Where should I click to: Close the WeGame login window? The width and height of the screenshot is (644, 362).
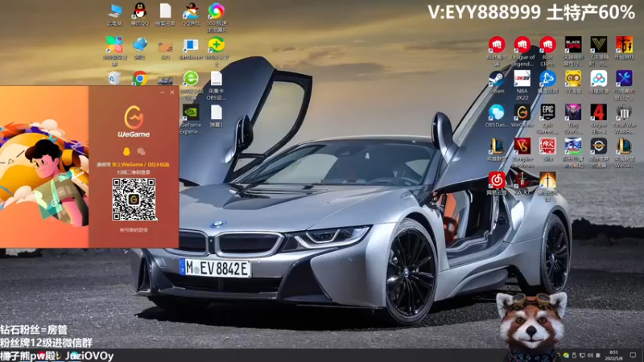pyautogui.click(x=172, y=93)
